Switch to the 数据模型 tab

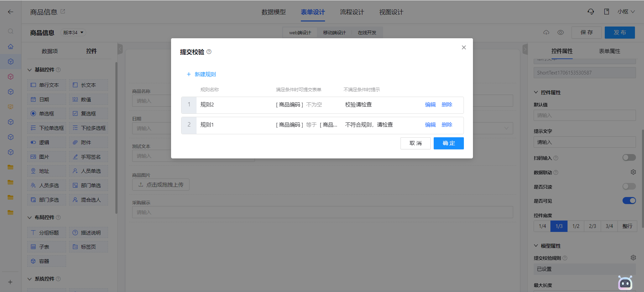click(x=274, y=12)
